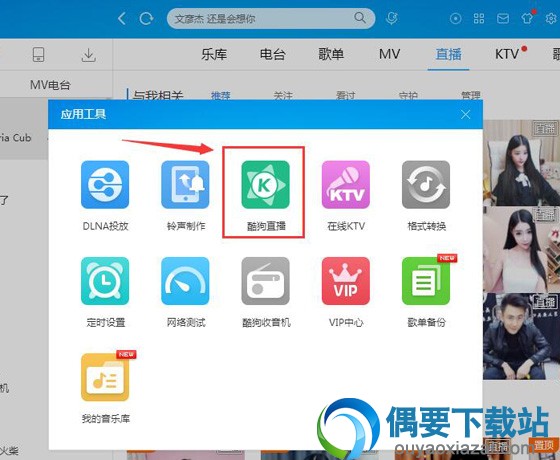Open the messages envelope icon
The width and height of the screenshot is (560, 460).
pyautogui.click(x=503, y=19)
